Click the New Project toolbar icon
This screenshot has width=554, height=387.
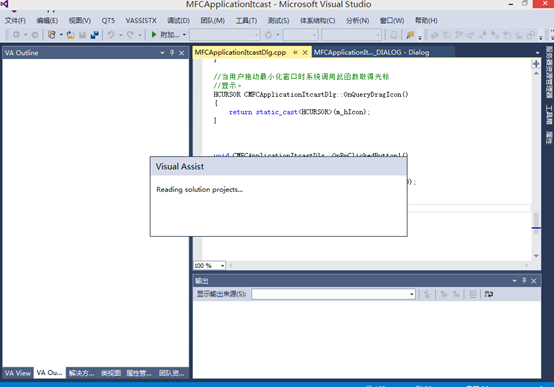52,35
